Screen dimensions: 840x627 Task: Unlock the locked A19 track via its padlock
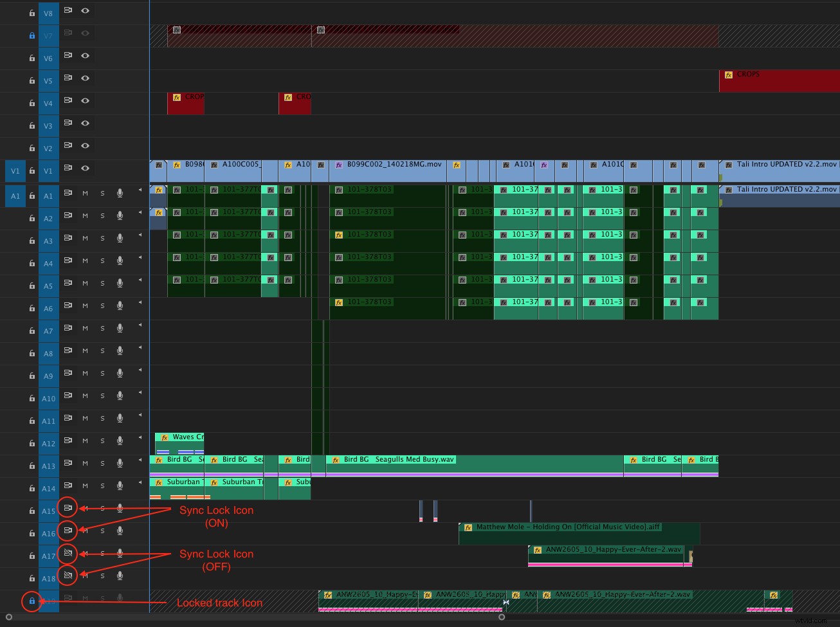coord(31,599)
